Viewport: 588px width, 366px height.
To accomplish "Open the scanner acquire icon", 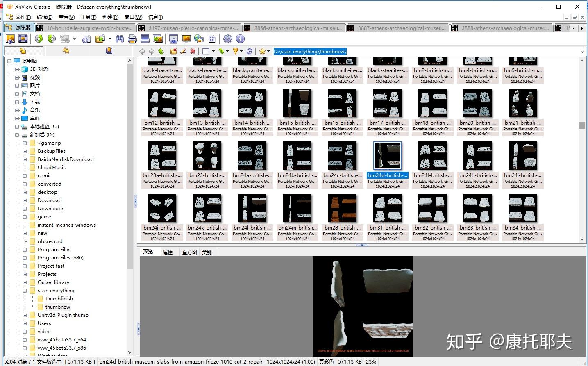I will click(145, 39).
